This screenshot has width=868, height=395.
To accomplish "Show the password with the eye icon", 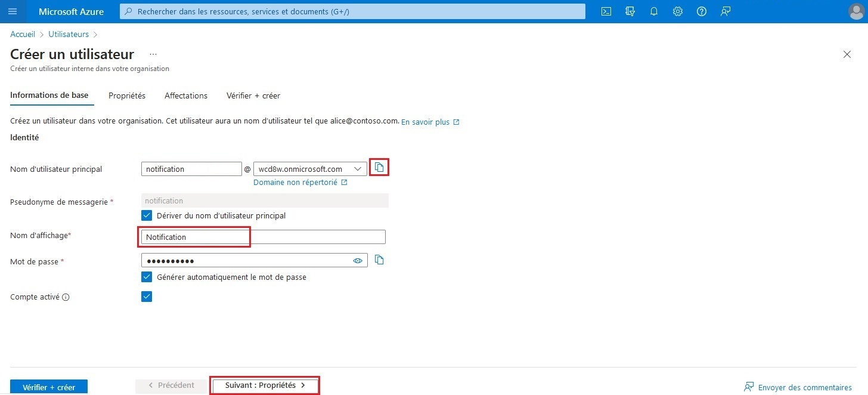I will pos(358,261).
